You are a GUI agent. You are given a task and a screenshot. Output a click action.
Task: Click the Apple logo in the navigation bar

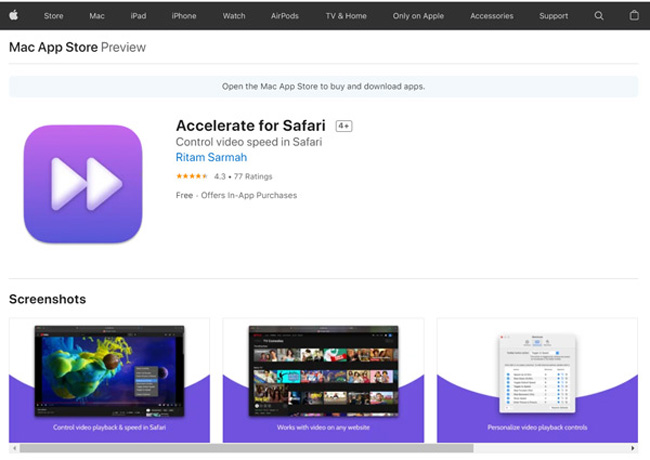click(14, 16)
